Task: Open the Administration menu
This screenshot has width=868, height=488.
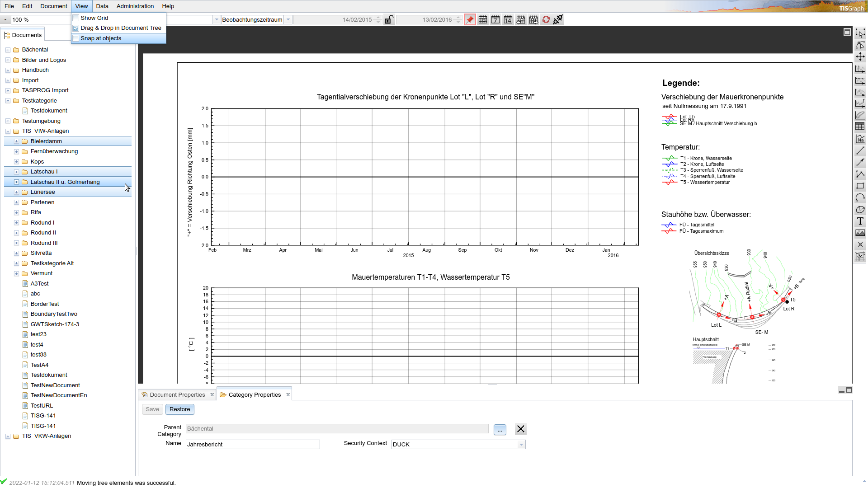Action: click(135, 6)
